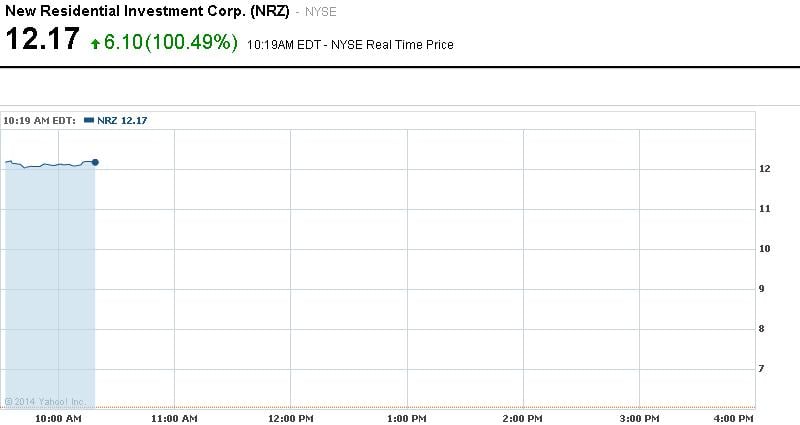
Task: Click the 3:00 PM time axis label
Action: (639, 417)
